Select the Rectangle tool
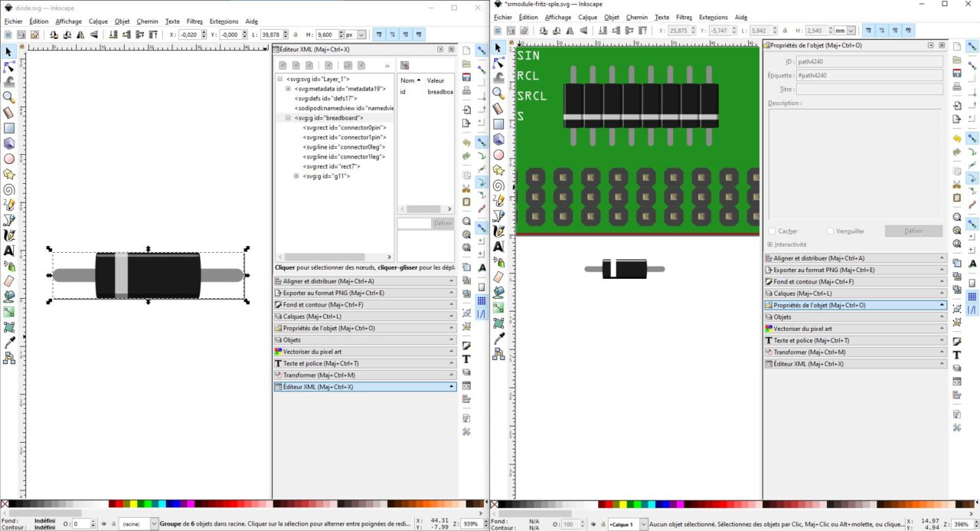This screenshot has width=980, height=531. [9, 127]
